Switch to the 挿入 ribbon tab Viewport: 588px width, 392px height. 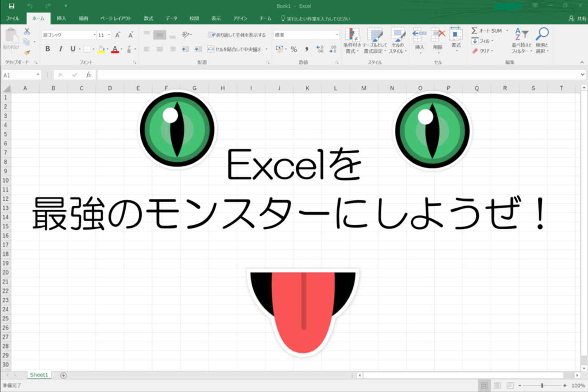pyautogui.click(x=61, y=19)
